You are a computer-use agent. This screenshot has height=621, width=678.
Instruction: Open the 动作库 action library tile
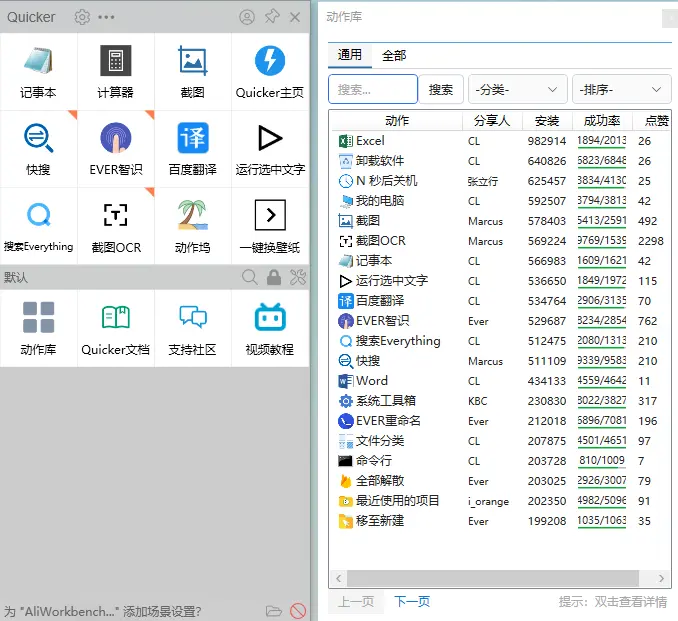[x=38, y=329]
